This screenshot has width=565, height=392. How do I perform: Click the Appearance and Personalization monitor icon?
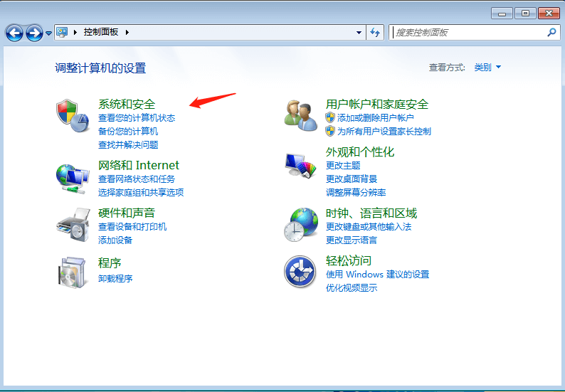(300, 165)
